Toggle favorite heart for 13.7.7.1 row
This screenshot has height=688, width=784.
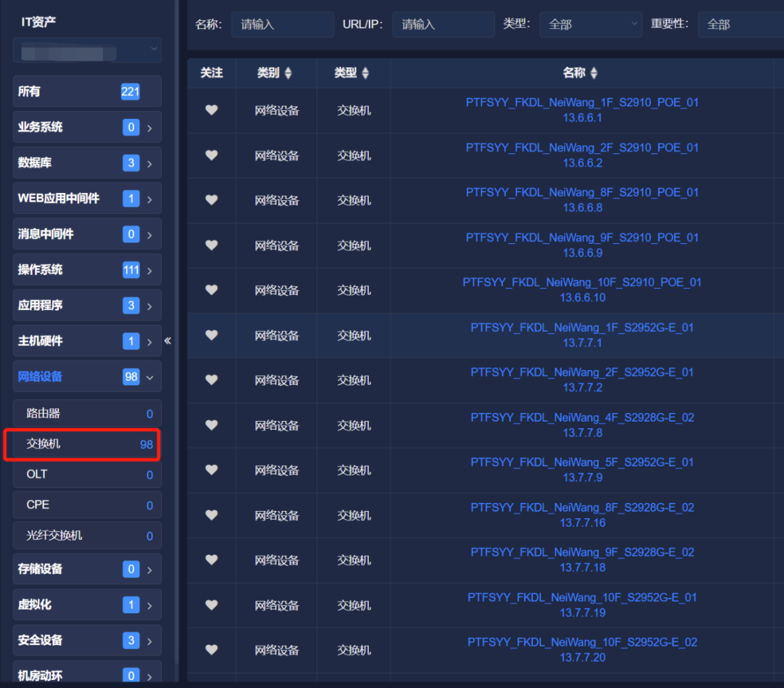[x=211, y=335]
